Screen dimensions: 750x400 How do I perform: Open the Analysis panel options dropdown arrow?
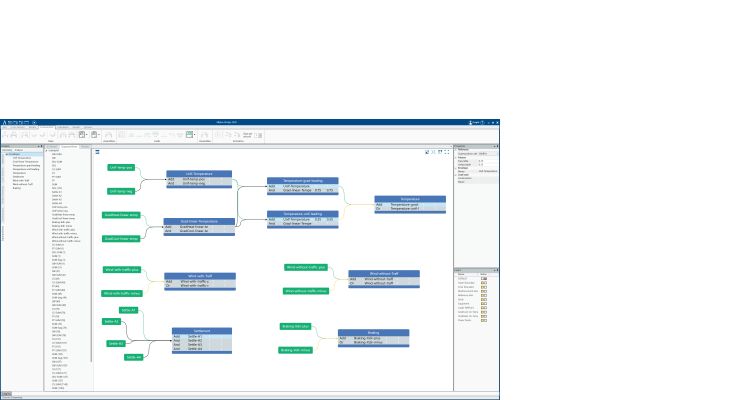coord(38,146)
